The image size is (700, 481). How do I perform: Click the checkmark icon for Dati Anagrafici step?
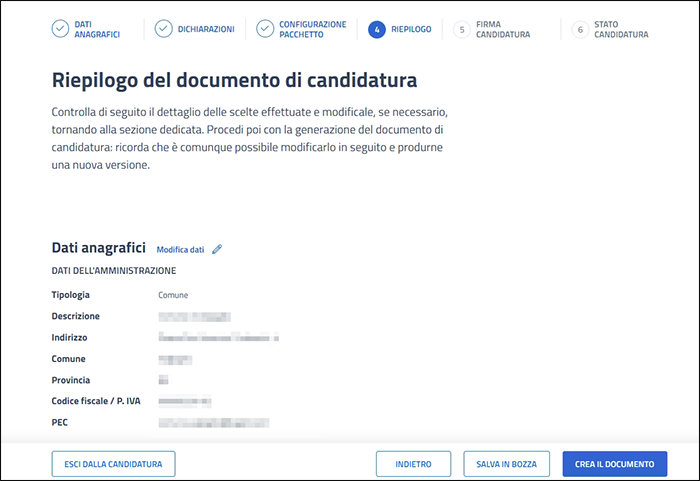pyautogui.click(x=60, y=29)
